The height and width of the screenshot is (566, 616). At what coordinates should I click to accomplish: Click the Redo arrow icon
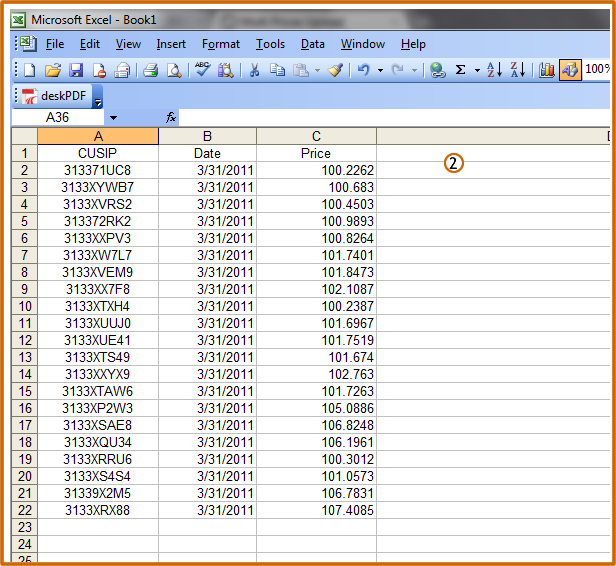click(398, 70)
